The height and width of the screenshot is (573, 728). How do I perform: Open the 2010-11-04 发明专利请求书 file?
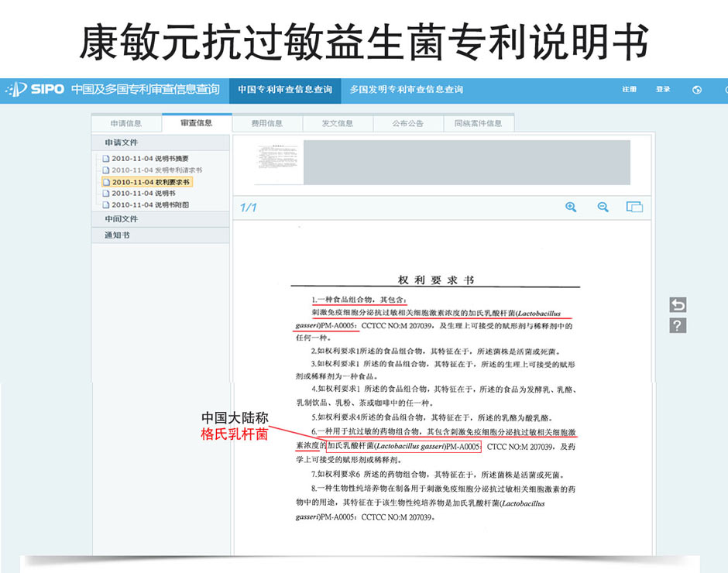153,170
